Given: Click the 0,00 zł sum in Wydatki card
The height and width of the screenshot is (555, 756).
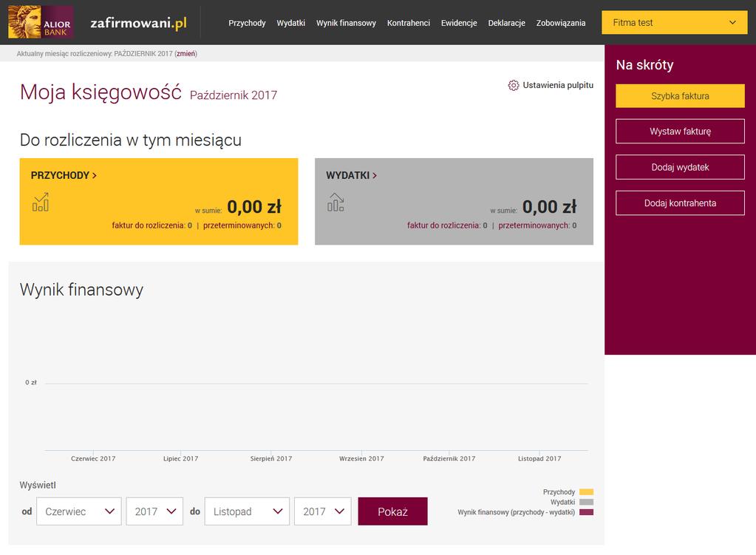Looking at the screenshot, I should [x=549, y=207].
